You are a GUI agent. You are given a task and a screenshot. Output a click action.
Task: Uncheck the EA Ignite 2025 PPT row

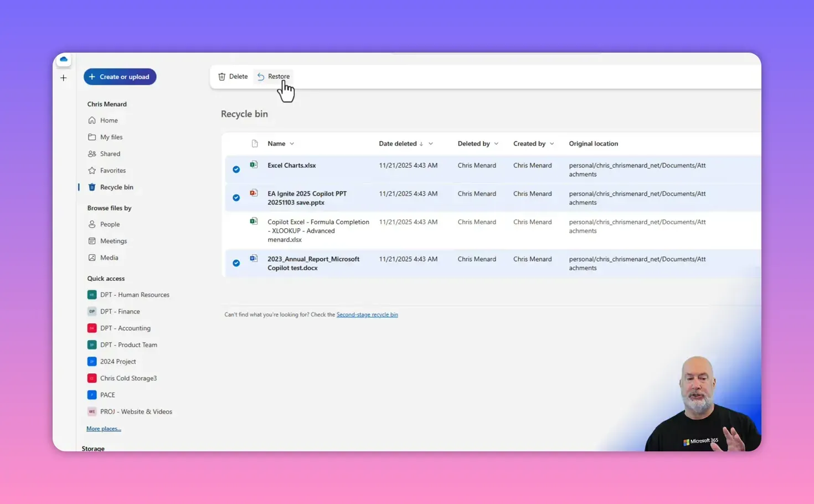click(236, 197)
